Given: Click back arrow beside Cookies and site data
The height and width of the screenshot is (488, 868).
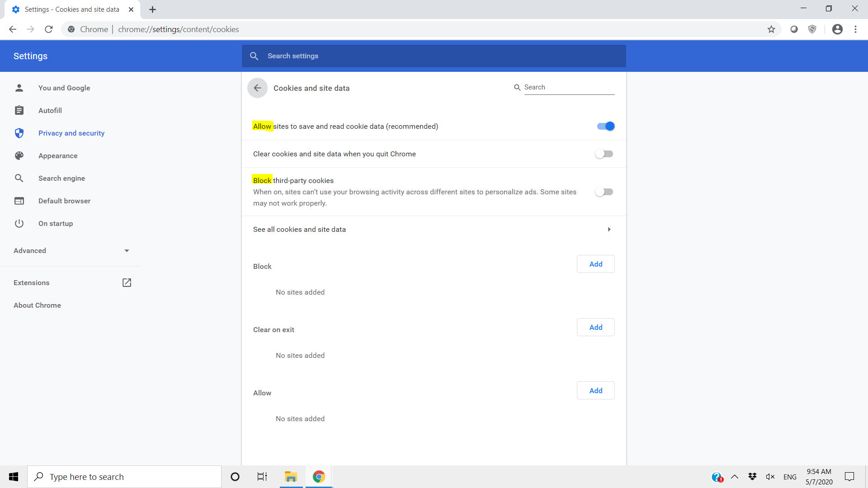Looking at the screenshot, I should [x=257, y=88].
